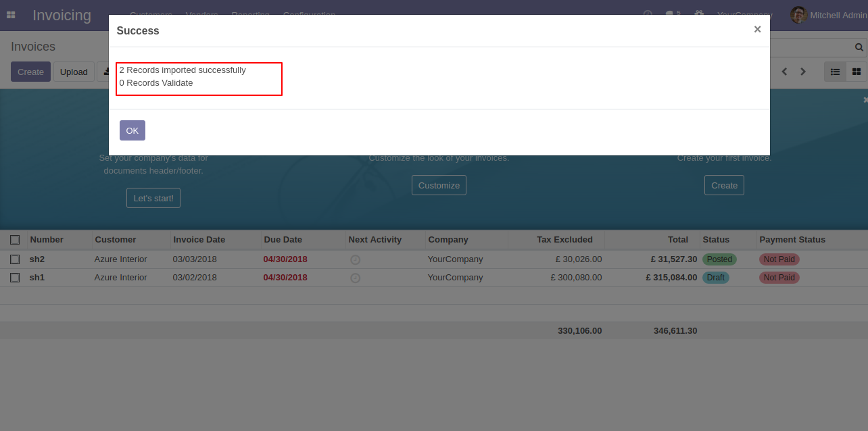Open invoice number sh1

(x=37, y=277)
